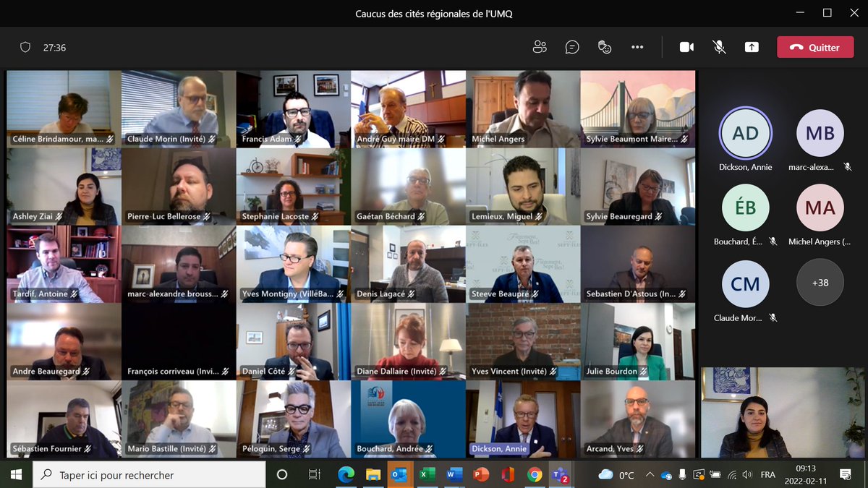The image size is (868, 488).
Task: Click the name label Stephanie Lacoste
Action: click(x=275, y=216)
